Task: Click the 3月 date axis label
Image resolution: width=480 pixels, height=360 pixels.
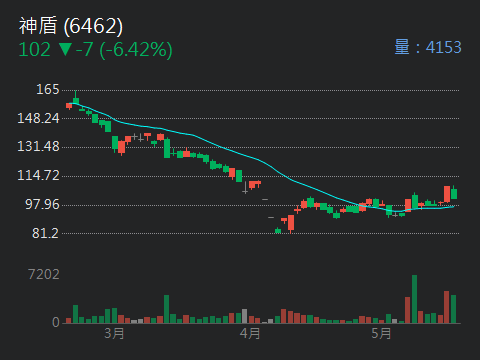Action: (114, 334)
